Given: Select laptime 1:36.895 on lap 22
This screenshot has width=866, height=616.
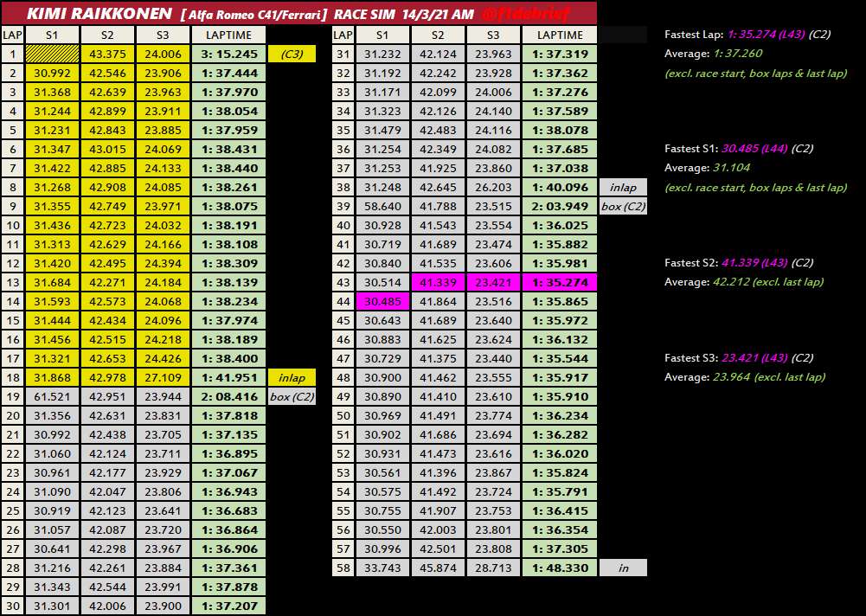Looking at the screenshot, I should coord(228,453).
